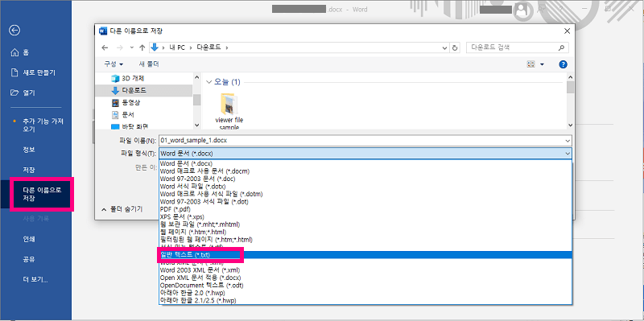Image resolution: width=644 pixels, height=321 pixels.
Task: Choose 아래아 한글 2.1/2.5 (*.hwp)
Action: (365, 300)
